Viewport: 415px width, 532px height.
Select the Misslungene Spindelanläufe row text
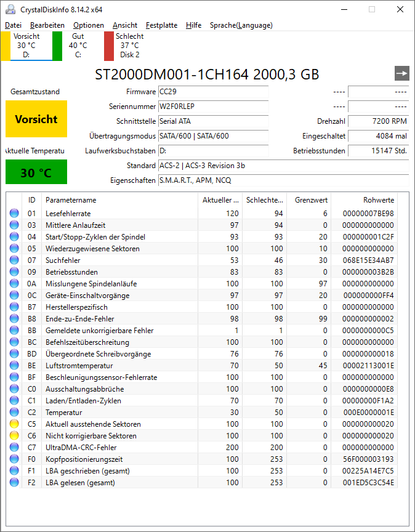(91, 284)
